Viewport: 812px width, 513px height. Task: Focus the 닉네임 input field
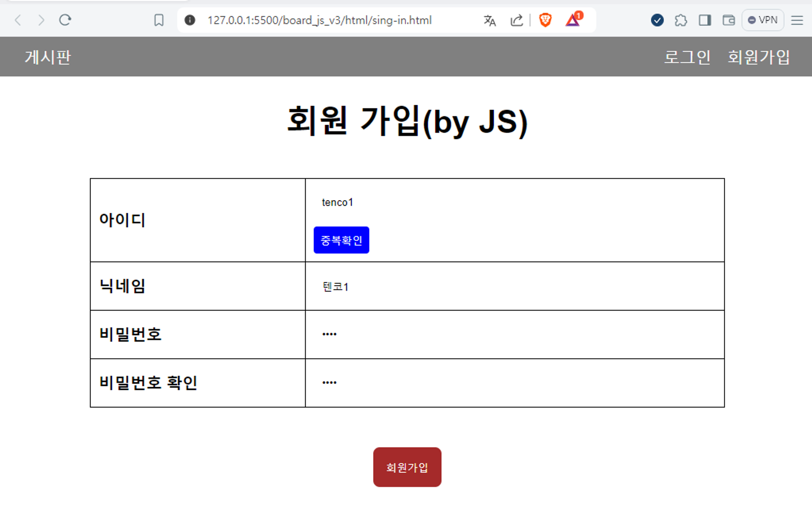tap(514, 286)
